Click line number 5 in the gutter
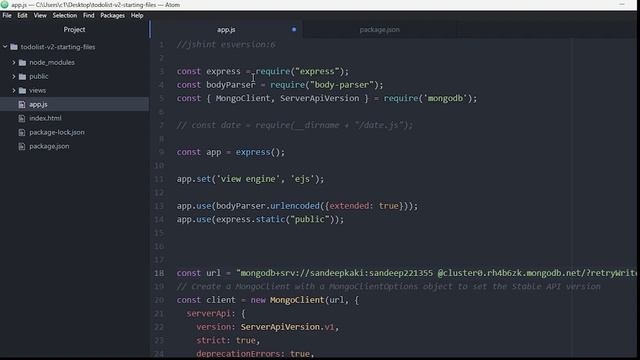Screen dimensions: 640x360 tap(162, 98)
